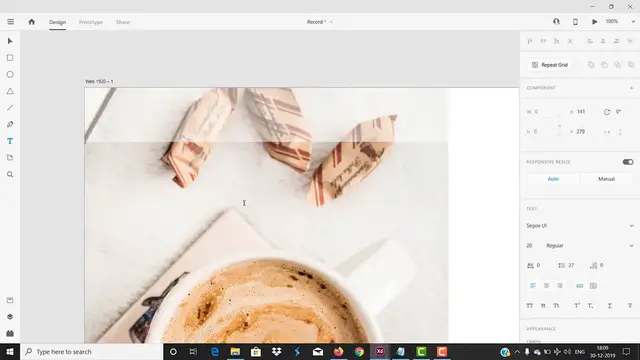Set text alignment to left

(533, 286)
